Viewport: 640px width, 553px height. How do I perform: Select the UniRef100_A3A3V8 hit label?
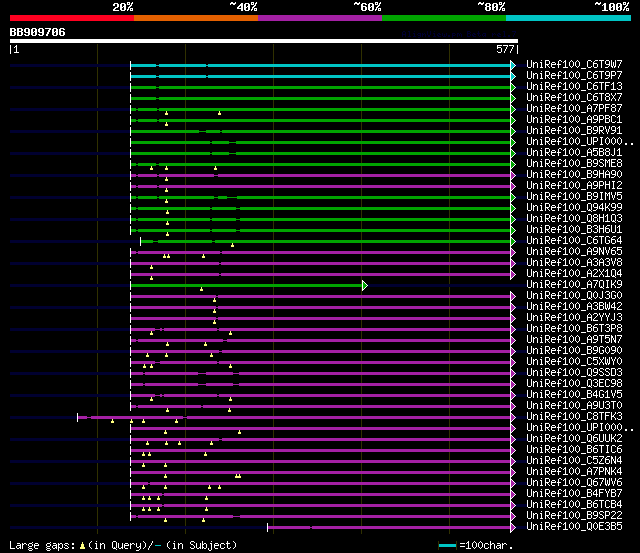(574, 263)
